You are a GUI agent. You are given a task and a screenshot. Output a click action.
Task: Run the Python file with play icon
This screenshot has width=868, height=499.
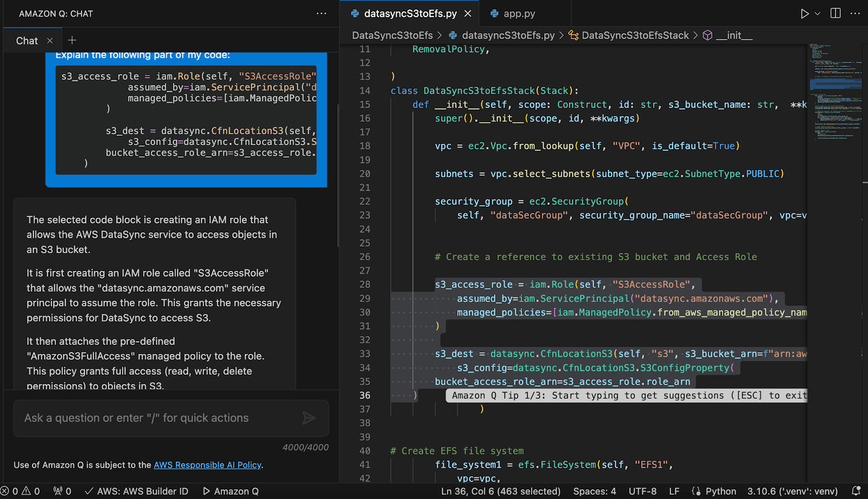(x=804, y=14)
